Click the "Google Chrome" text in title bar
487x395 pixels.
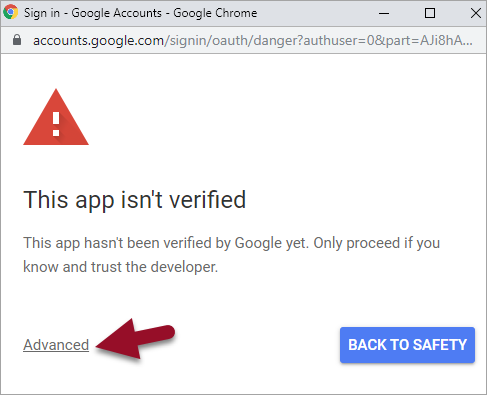click(x=215, y=13)
